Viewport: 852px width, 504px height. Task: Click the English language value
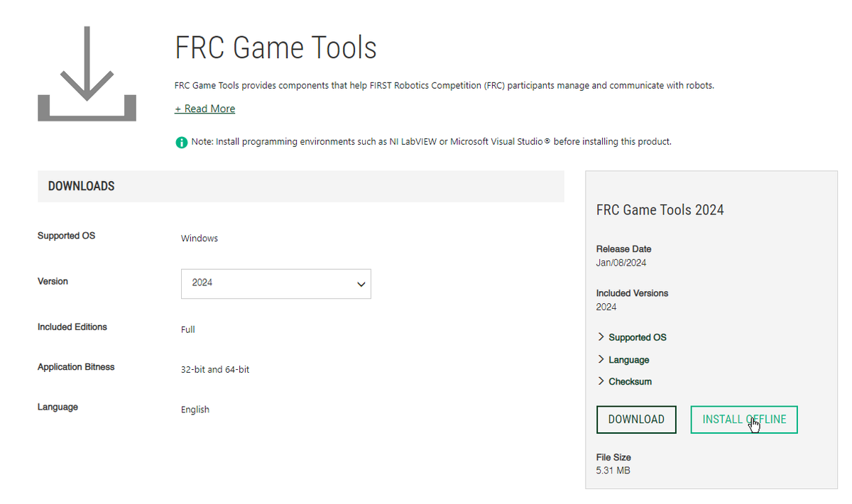coord(195,410)
